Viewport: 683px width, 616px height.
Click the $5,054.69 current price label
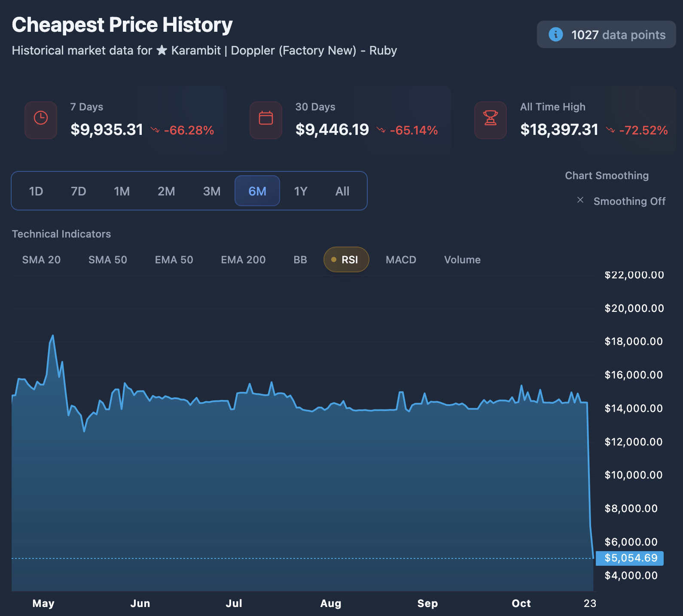pyautogui.click(x=630, y=558)
